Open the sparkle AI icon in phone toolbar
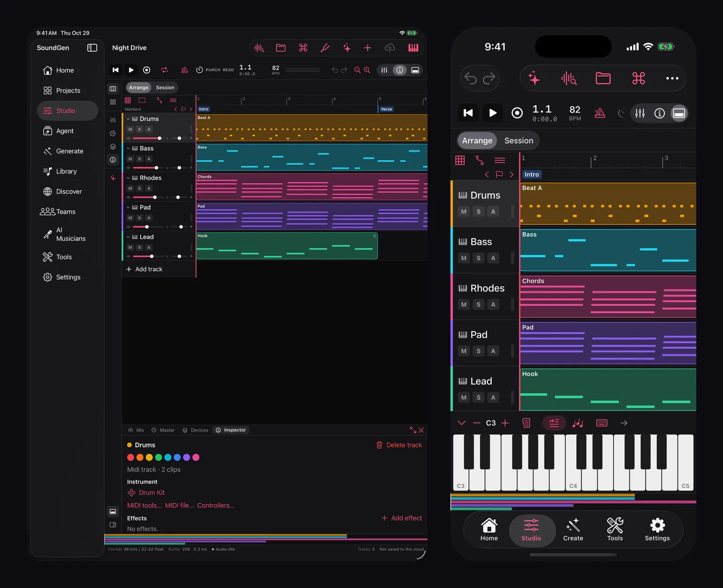 click(x=534, y=78)
